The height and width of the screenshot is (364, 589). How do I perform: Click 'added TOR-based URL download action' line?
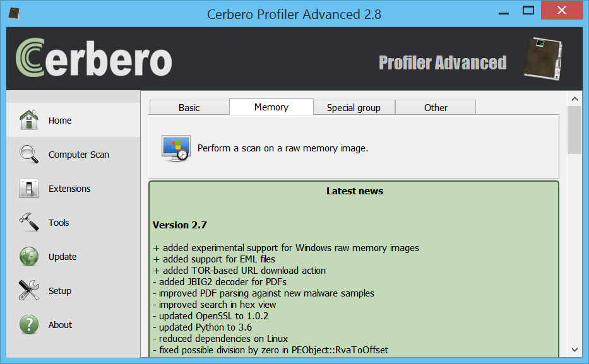(x=239, y=271)
